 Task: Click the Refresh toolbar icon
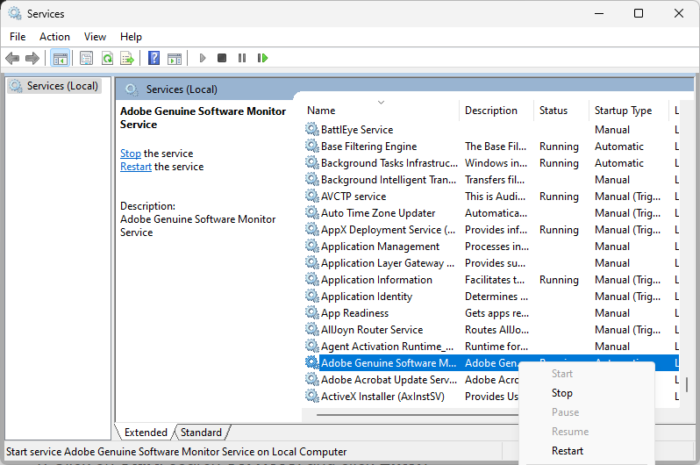pos(107,58)
